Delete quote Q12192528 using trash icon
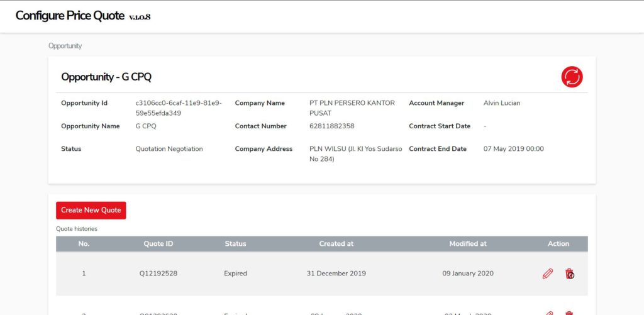 click(569, 274)
